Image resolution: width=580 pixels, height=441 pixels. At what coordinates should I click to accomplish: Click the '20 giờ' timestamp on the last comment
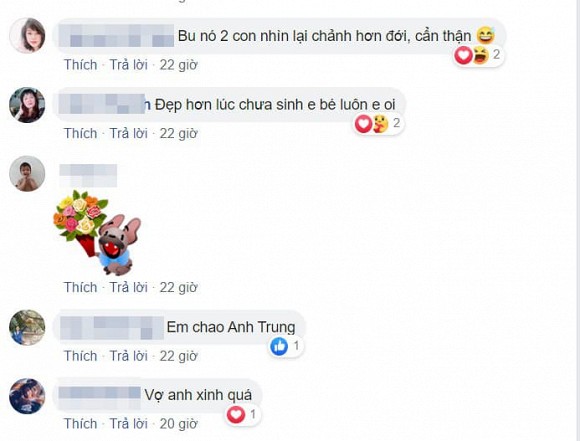pos(179,424)
